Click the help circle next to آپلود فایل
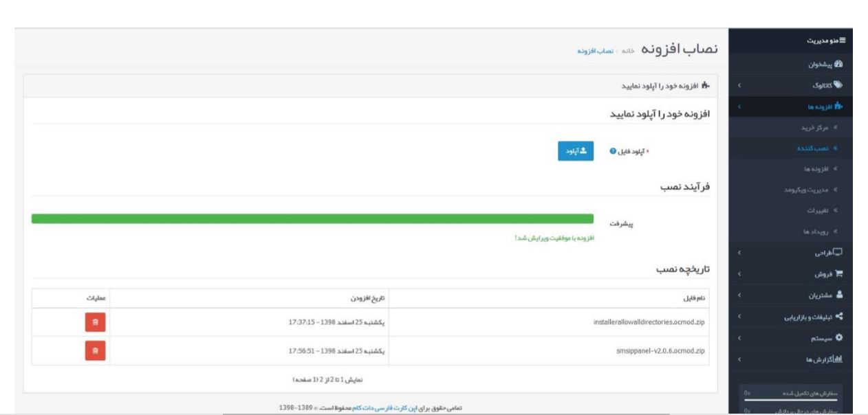Image resolution: width=868 pixels, height=415 pixels. (612, 150)
